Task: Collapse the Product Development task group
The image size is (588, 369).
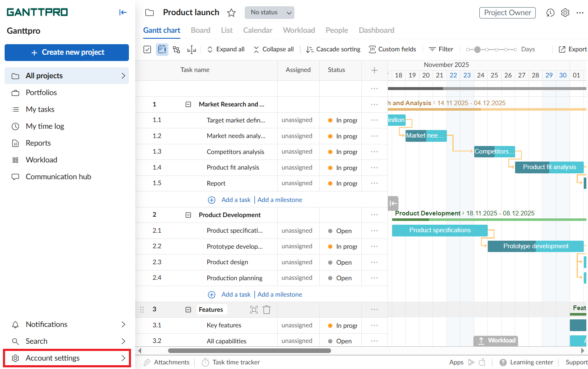Action: [188, 215]
